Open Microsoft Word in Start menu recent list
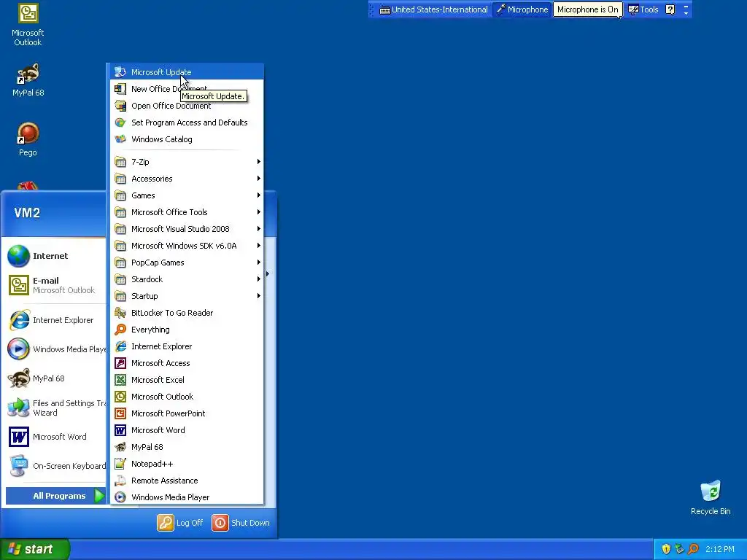Image resolution: width=747 pixels, height=560 pixels. pos(55,437)
